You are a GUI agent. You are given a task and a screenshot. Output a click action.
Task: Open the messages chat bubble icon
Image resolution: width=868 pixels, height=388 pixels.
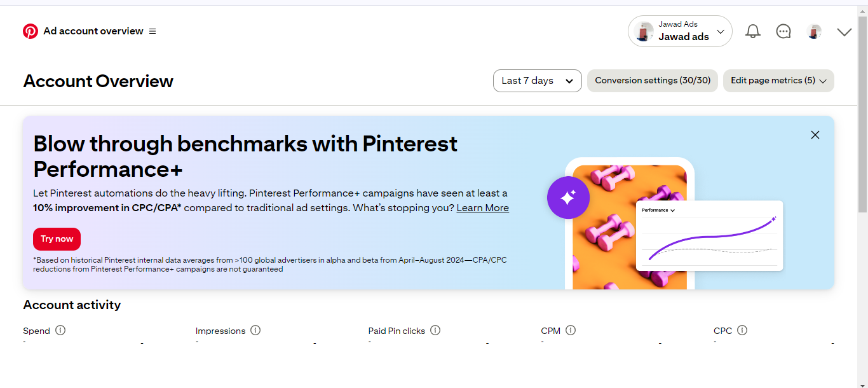pos(783,31)
